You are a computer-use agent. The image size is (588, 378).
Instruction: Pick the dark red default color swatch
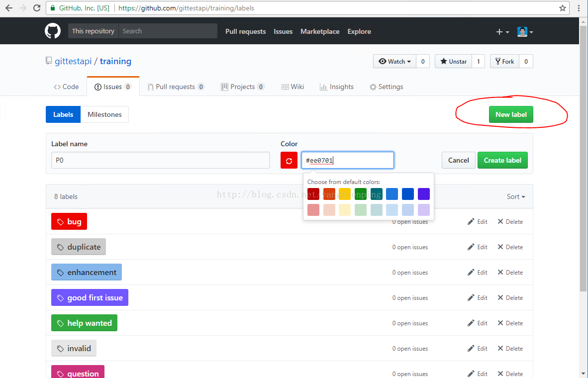click(313, 194)
